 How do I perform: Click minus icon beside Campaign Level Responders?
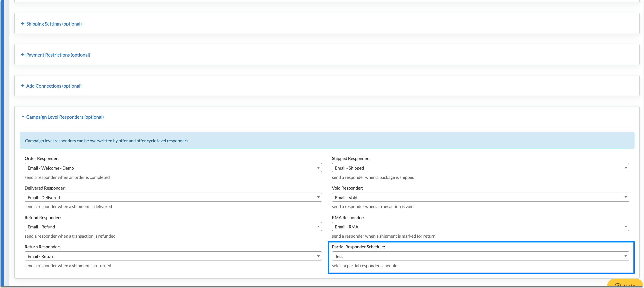23,117
